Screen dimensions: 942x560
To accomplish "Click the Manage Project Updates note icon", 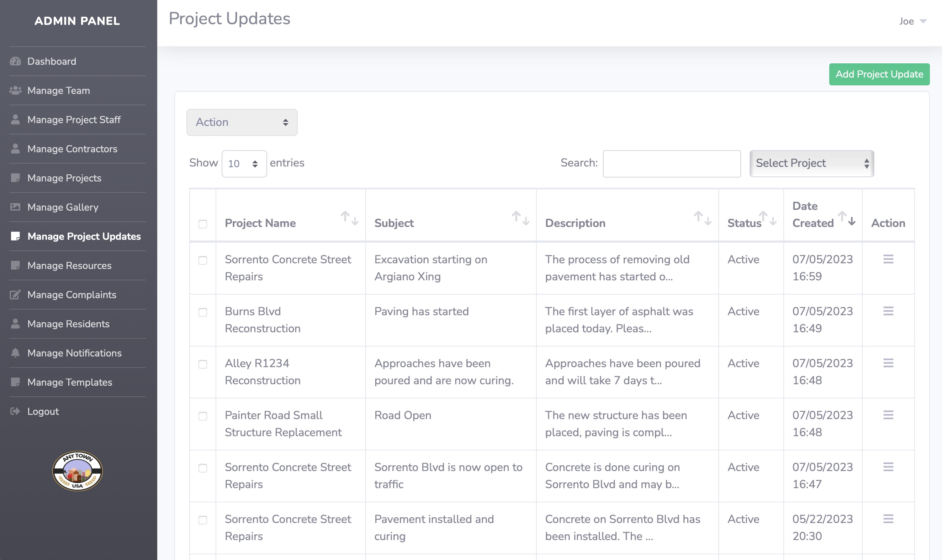I will [15, 236].
